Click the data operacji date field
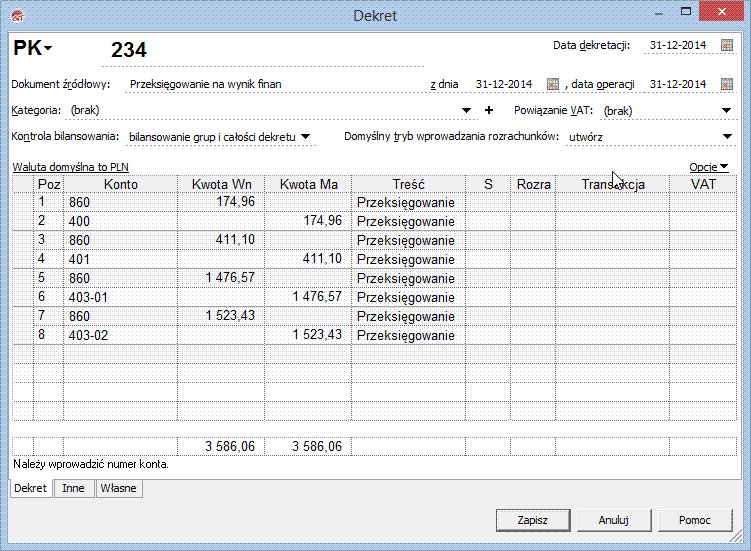This screenshot has width=751, height=551. click(678, 84)
